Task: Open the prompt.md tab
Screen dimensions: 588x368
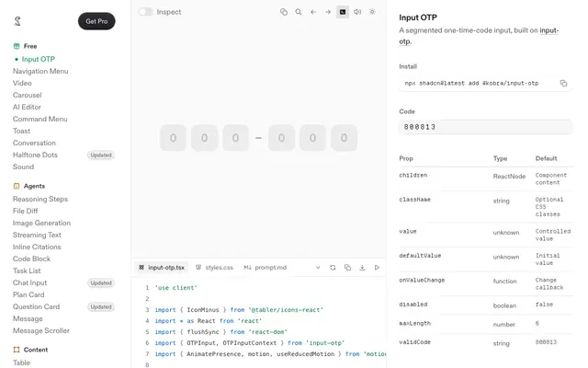Action: 266,268
